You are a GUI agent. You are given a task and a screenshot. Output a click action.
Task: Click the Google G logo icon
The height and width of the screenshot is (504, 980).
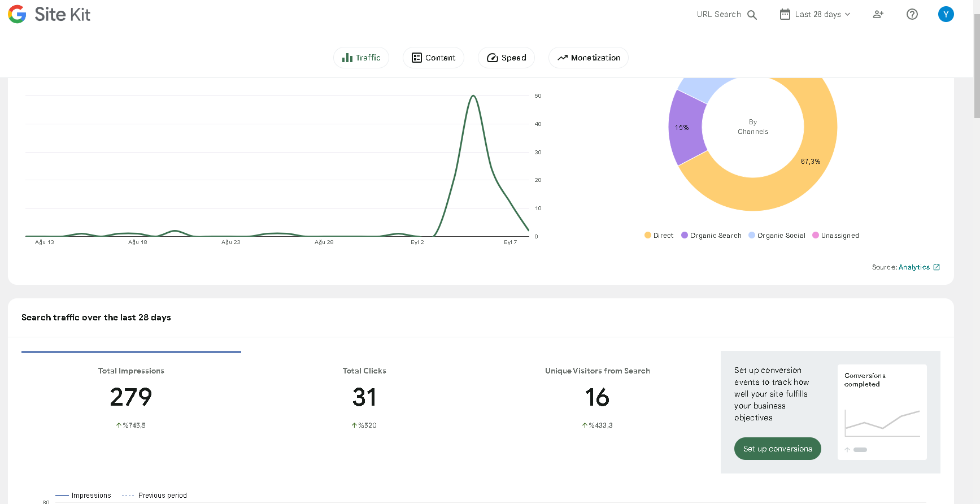point(17,14)
